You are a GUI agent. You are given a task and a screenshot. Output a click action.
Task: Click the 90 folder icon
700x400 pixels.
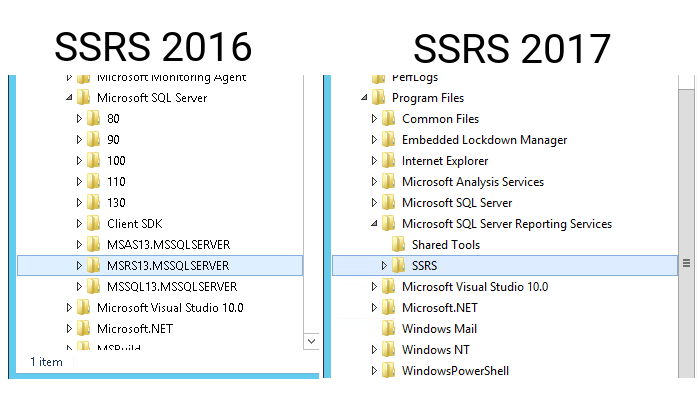[93, 139]
